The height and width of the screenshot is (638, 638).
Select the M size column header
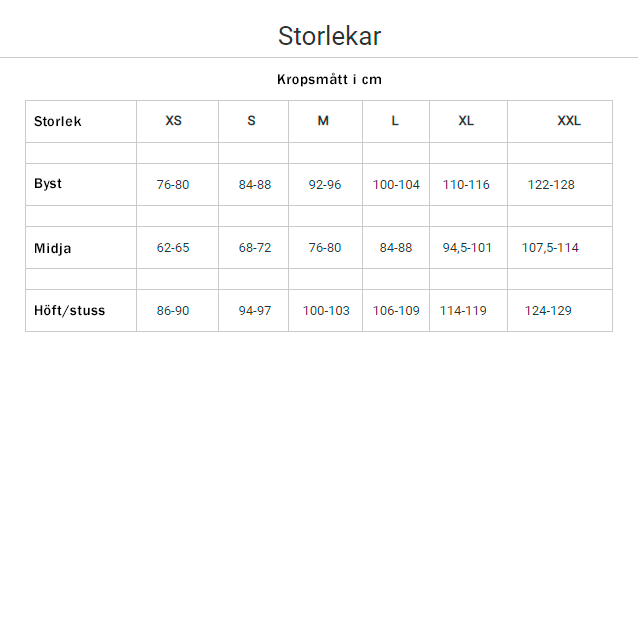tap(323, 121)
